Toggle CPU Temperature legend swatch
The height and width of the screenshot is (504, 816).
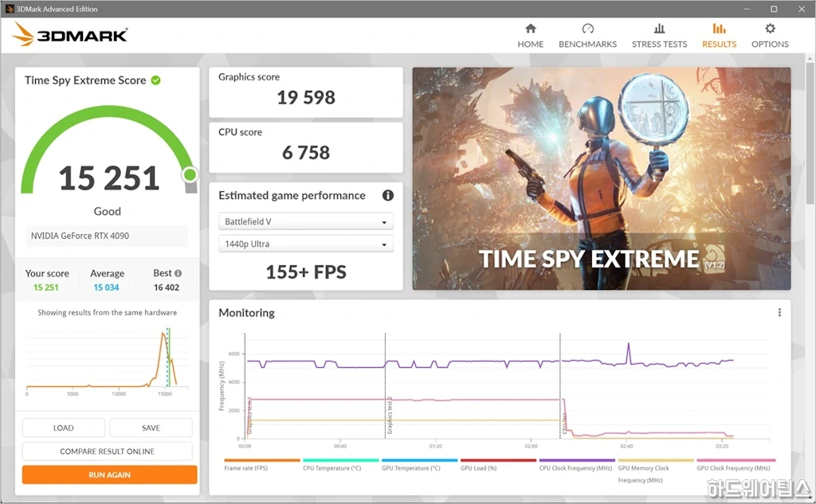point(341,460)
